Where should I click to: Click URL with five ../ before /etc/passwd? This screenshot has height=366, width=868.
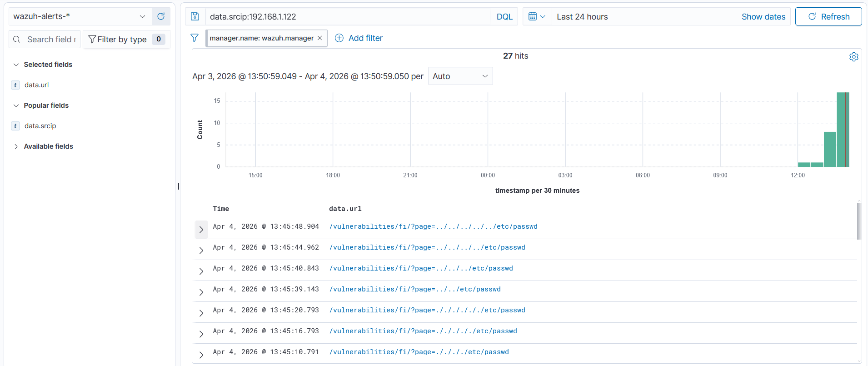coord(434,226)
